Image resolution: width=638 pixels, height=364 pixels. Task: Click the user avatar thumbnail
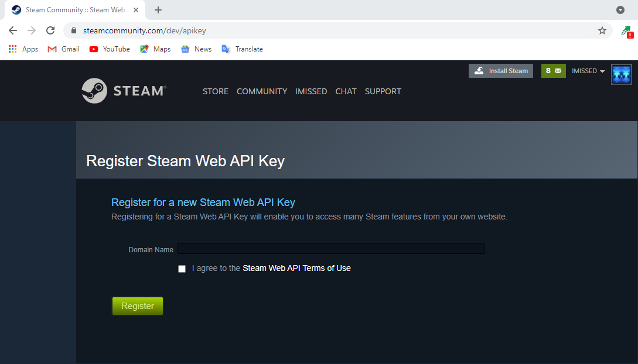coord(622,74)
